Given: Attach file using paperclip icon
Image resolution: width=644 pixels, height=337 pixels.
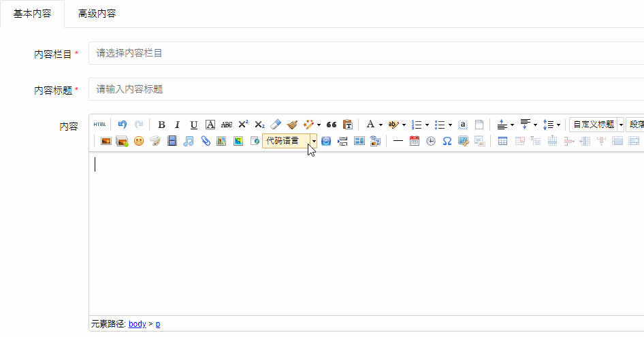Looking at the screenshot, I should click(205, 141).
